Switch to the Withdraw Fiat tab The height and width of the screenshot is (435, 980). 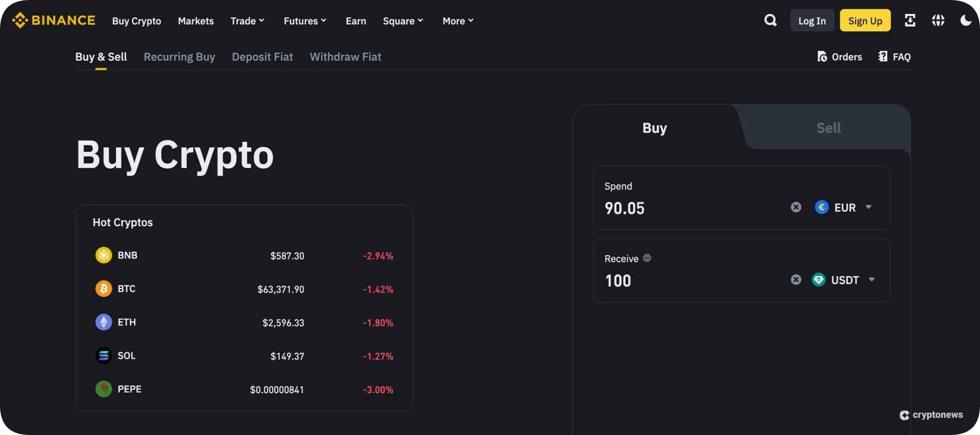(x=345, y=57)
